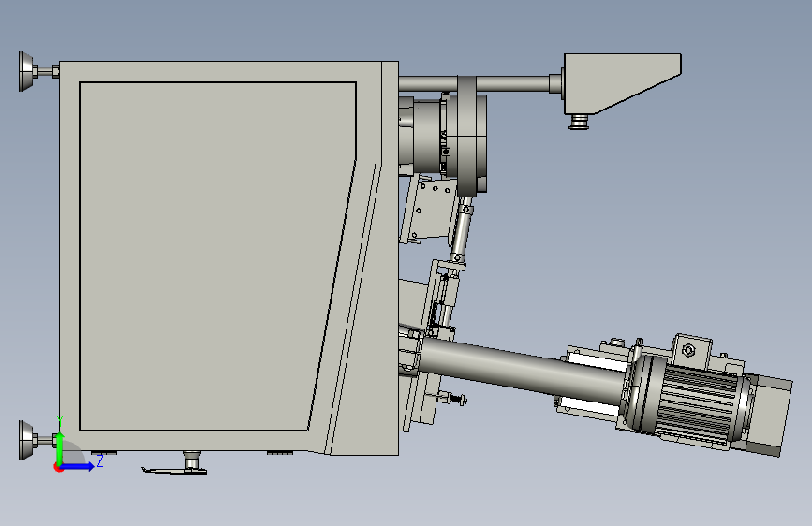Click the red origin ball of triad
The image size is (812, 526).
(x=58, y=467)
